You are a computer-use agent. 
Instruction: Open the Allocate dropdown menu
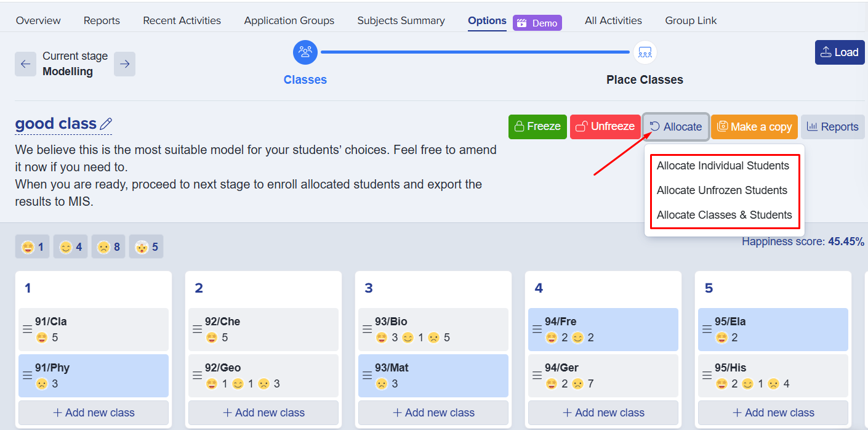pyautogui.click(x=675, y=126)
